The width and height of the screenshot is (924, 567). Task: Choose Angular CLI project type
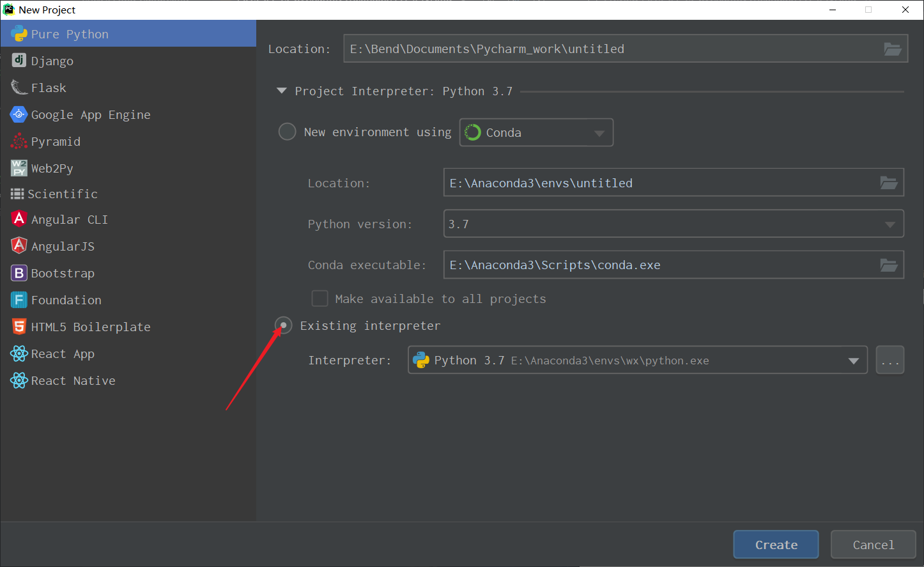click(128, 219)
